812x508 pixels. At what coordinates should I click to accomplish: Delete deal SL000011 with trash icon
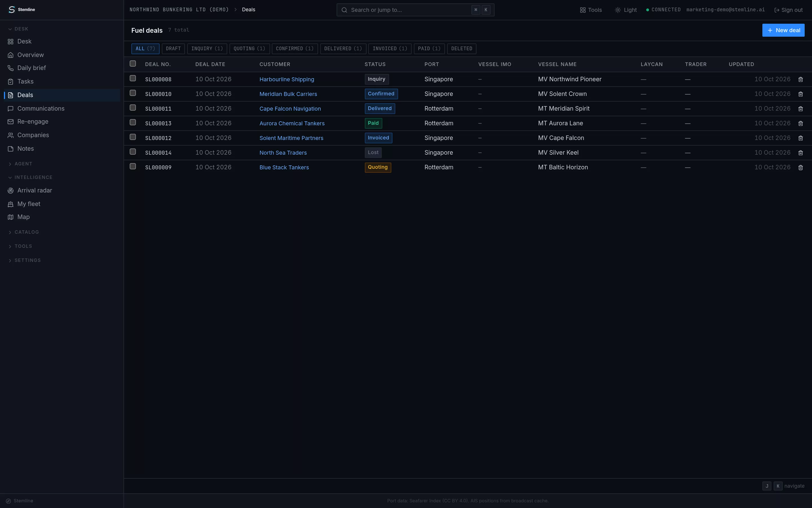pyautogui.click(x=800, y=109)
